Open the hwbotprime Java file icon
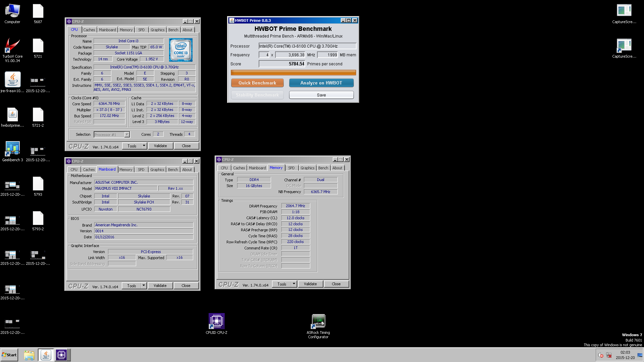The width and height of the screenshot is (644, 362). 12,117
